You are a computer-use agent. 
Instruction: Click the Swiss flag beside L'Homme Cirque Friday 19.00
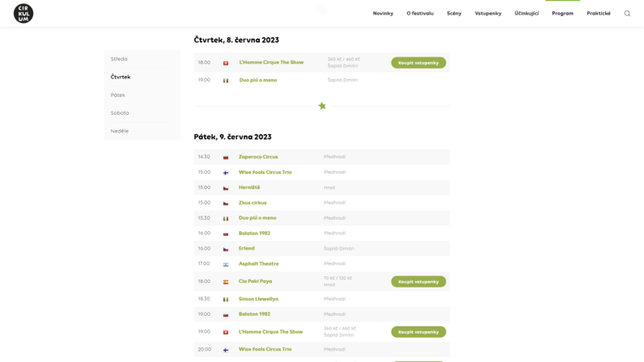pyautogui.click(x=226, y=332)
